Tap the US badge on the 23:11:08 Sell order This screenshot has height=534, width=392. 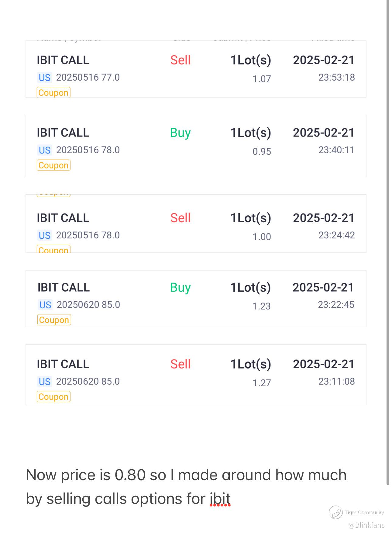click(45, 382)
